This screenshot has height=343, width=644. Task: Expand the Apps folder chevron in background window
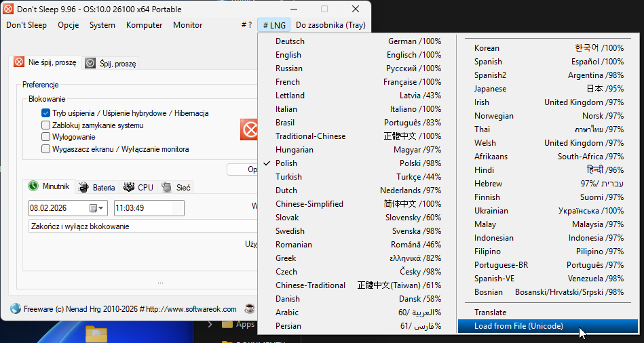pos(210,325)
